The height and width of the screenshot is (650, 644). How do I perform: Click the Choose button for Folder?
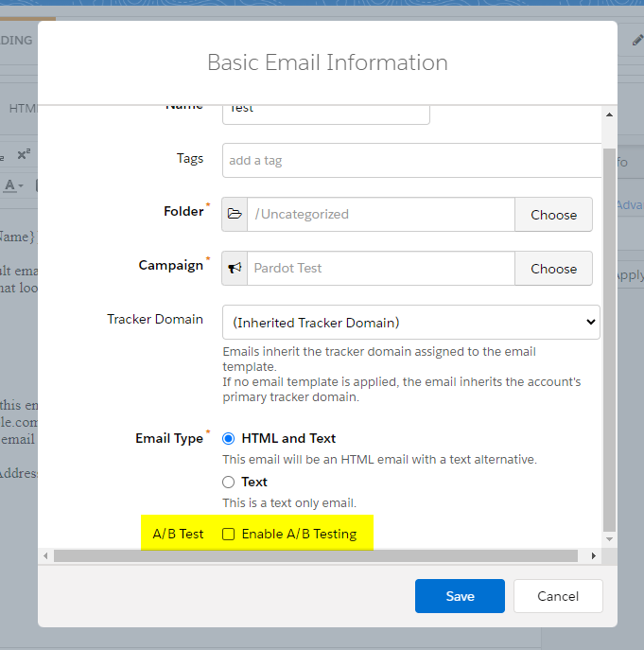tap(553, 215)
